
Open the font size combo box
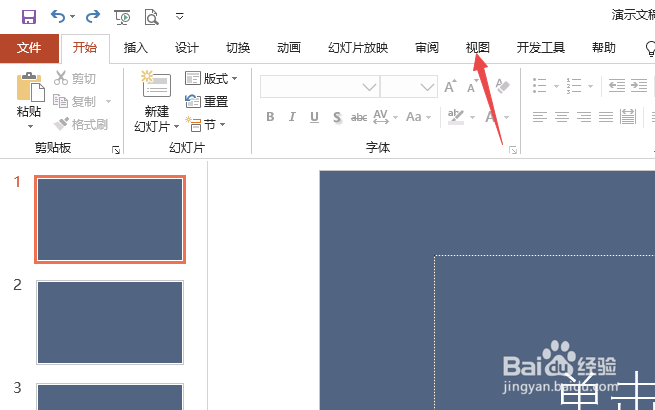[409, 87]
